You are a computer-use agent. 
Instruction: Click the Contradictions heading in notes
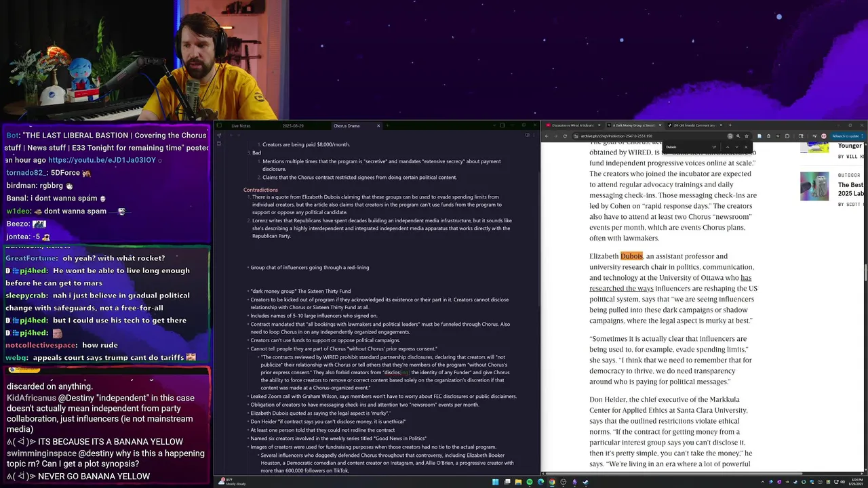[260, 190]
